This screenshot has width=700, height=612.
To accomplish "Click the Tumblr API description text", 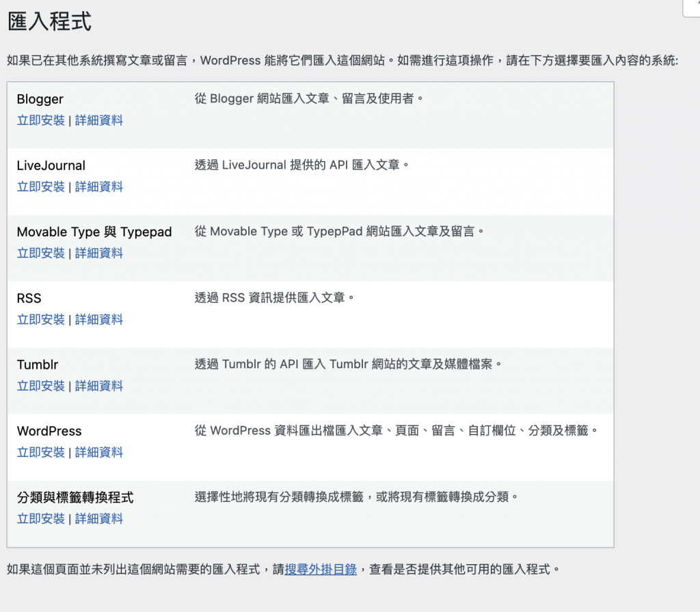I will [348, 364].
